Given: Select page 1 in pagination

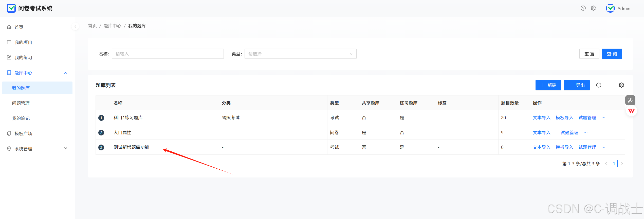Looking at the screenshot, I should coord(614,164).
